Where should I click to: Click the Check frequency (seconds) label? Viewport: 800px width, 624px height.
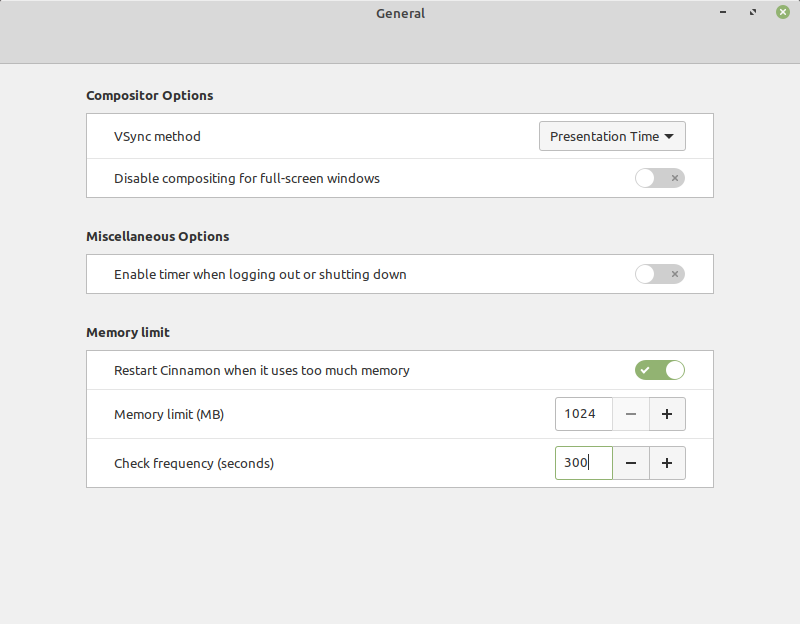pyautogui.click(x=194, y=463)
